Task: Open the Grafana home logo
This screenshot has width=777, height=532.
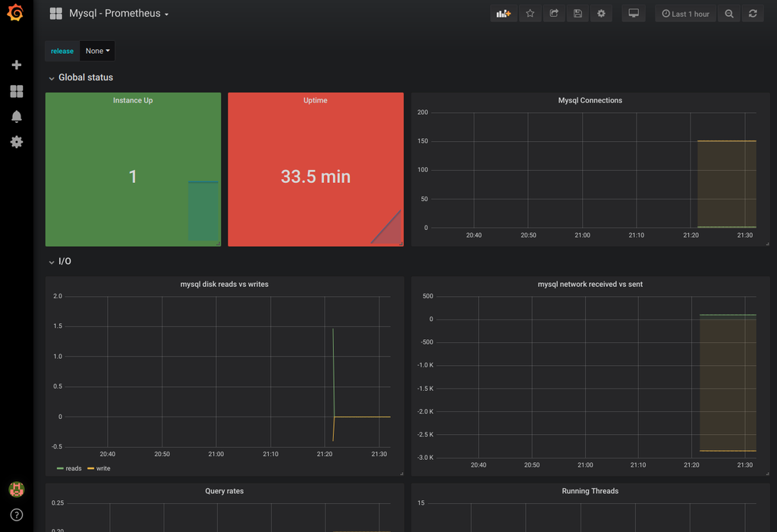Action: point(16,13)
